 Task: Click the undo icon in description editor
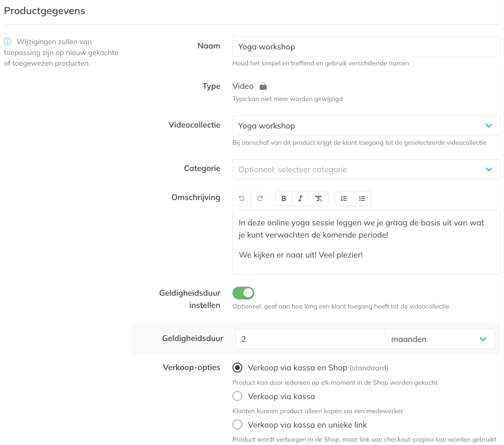pyautogui.click(x=242, y=198)
